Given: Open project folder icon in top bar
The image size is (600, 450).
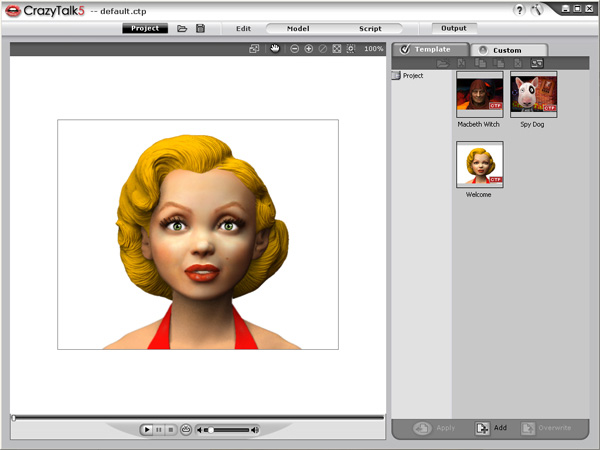Looking at the screenshot, I should tap(182, 28).
